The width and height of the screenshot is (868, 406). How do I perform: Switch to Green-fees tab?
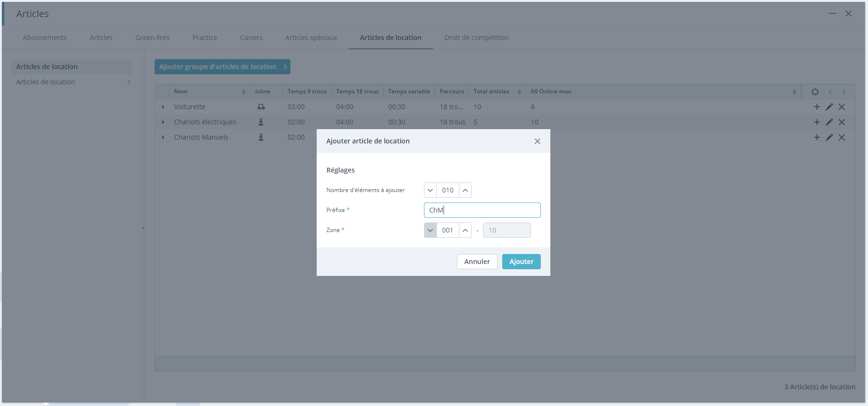coord(153,38)
